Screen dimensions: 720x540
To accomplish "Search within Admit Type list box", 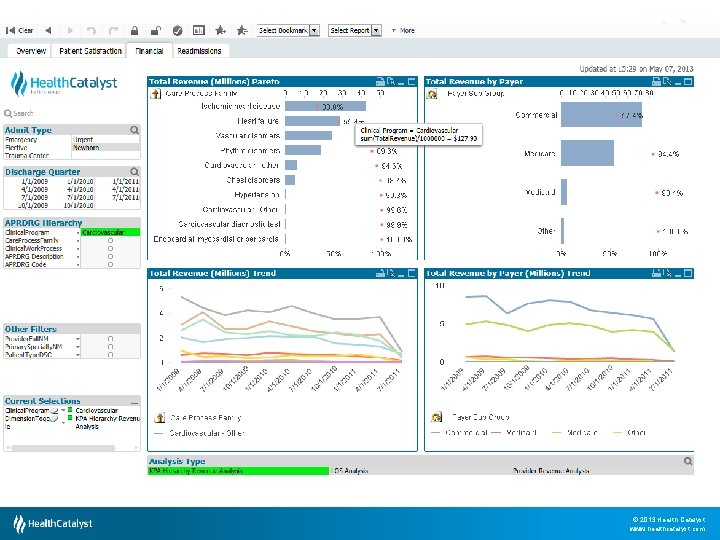I will 134,130.
